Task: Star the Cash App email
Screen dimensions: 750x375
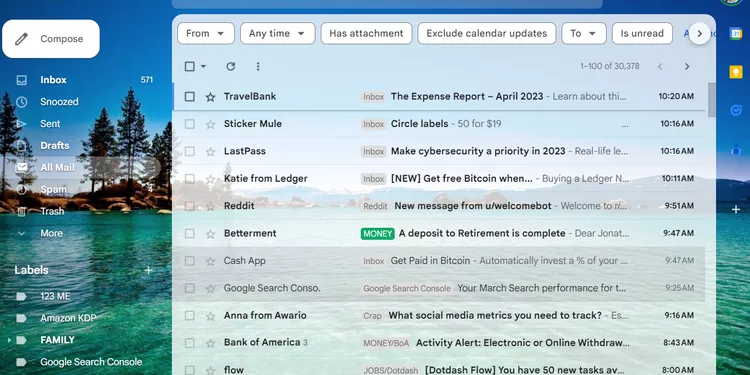Action: (210, 261)
